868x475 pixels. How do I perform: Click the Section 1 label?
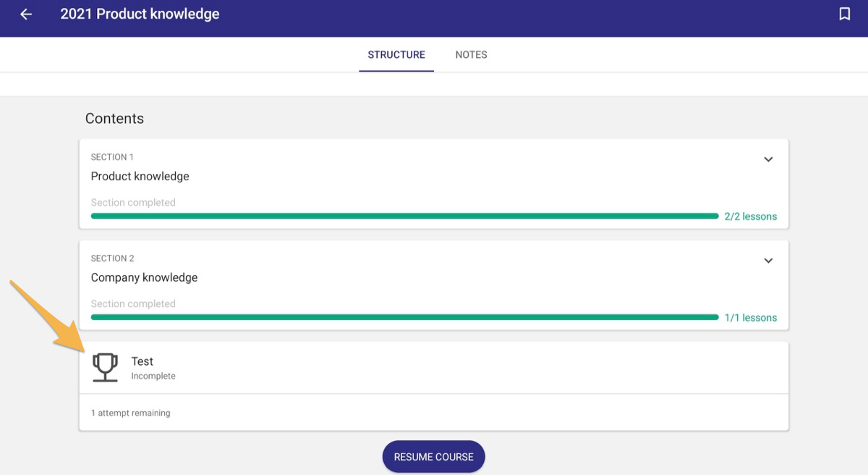coord(112,157)
